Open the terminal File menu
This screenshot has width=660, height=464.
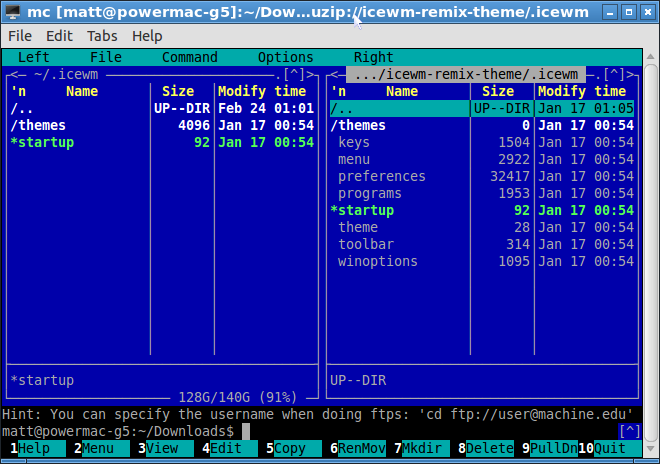point(20,36)
